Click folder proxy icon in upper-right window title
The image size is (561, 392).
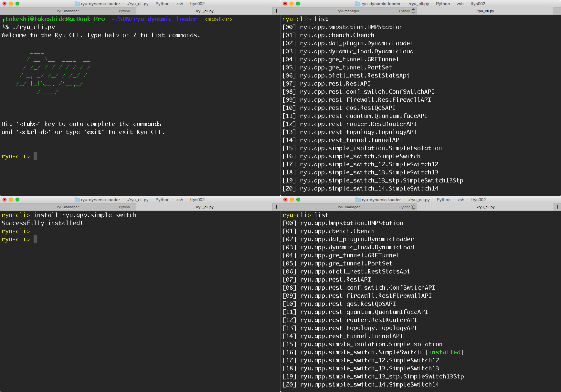click(357, 4)
